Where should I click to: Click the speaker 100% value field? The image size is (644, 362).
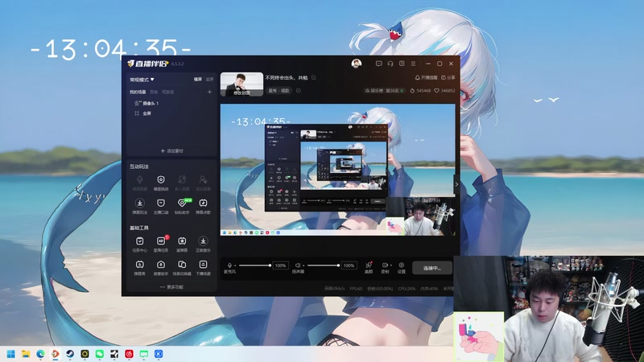click(349, 265)
